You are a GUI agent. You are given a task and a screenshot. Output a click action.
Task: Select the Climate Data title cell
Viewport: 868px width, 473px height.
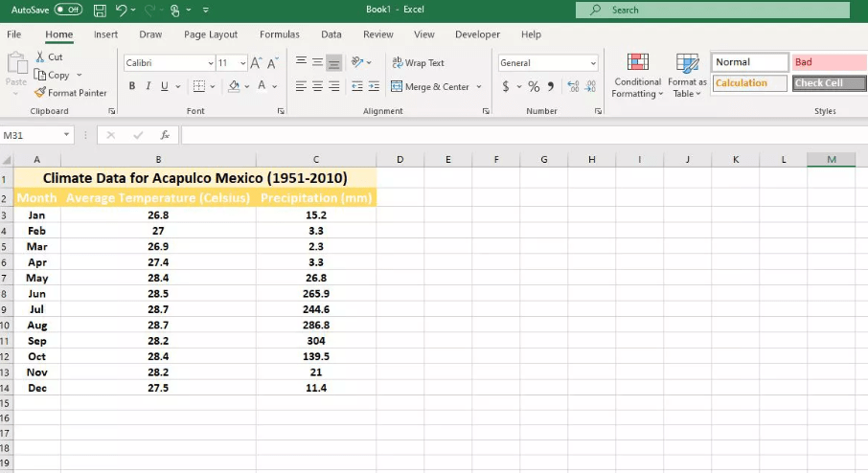coord(194,178)
